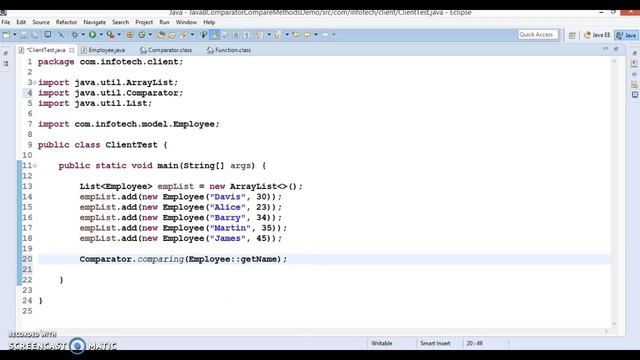Click the word Comparator on line 20
The image size is (640, 360).
point(105,259)
